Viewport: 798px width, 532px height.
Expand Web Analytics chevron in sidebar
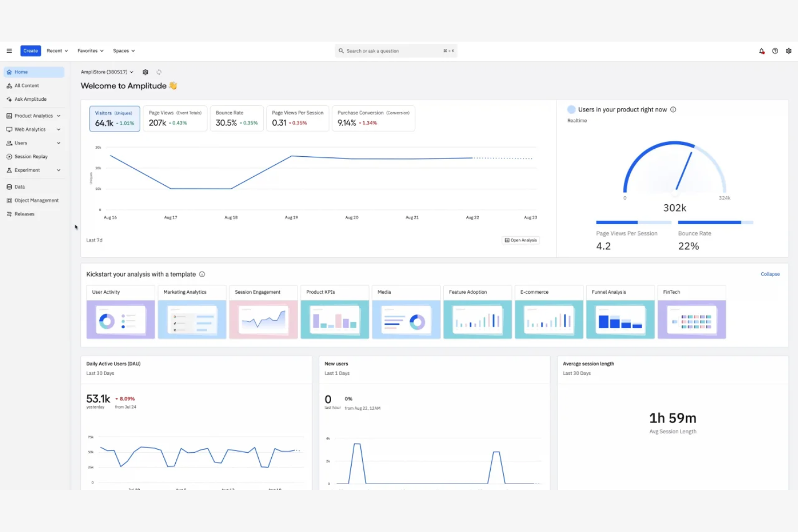[59, 129]
